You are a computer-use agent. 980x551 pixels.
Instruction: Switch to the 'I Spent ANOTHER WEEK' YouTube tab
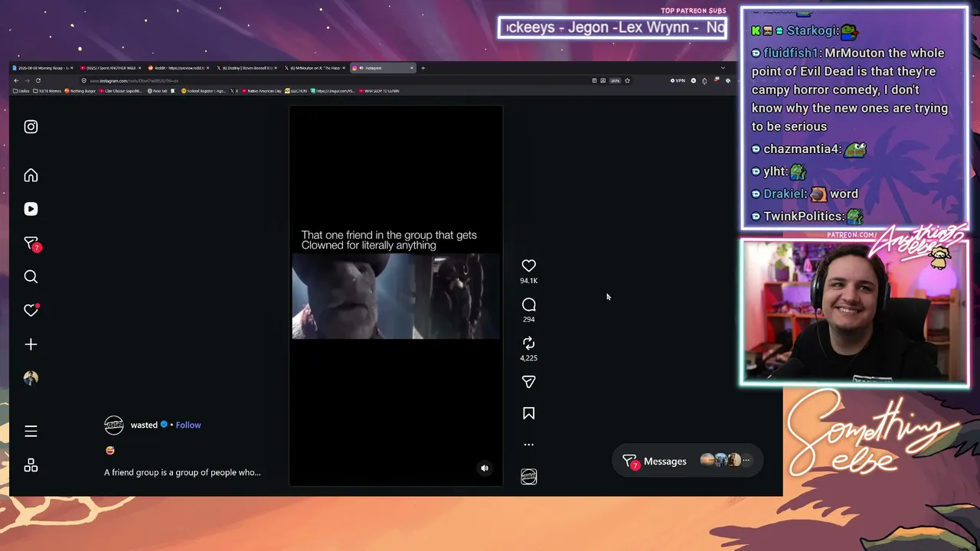[x=109, y=68]
